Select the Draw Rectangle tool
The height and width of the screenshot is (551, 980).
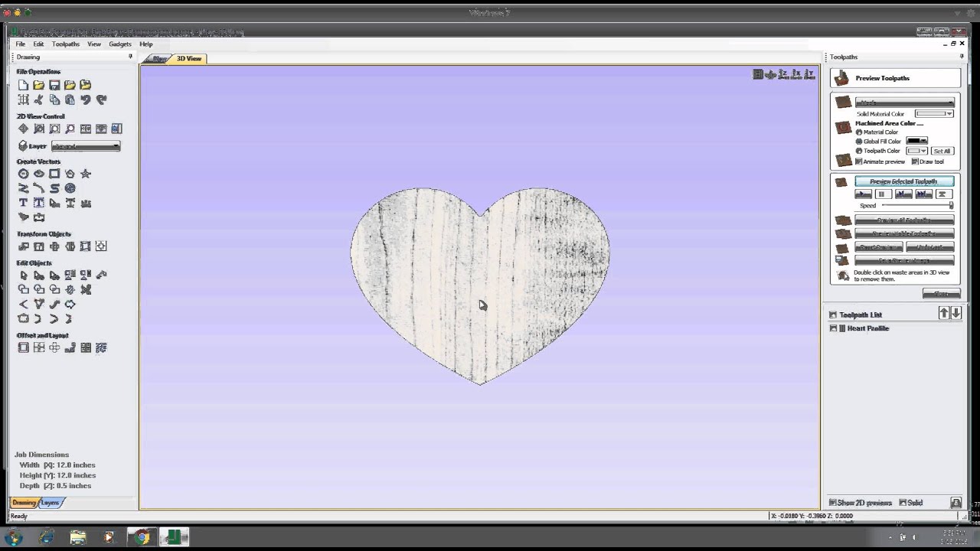click(x=54, y=174)
